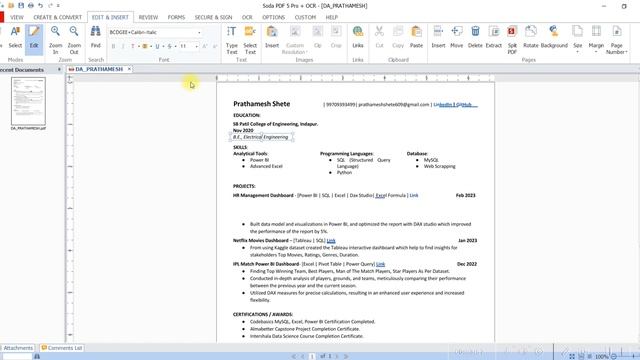The image size is (640, 360).
Task: Click the Zoom In magnifier
Action: [x=56, y=40]
